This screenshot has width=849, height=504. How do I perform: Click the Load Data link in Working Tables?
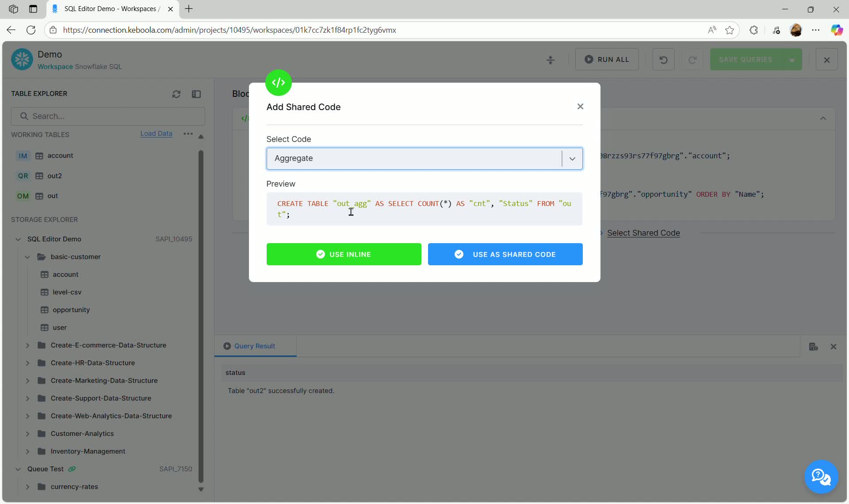(x=156, y=134)
